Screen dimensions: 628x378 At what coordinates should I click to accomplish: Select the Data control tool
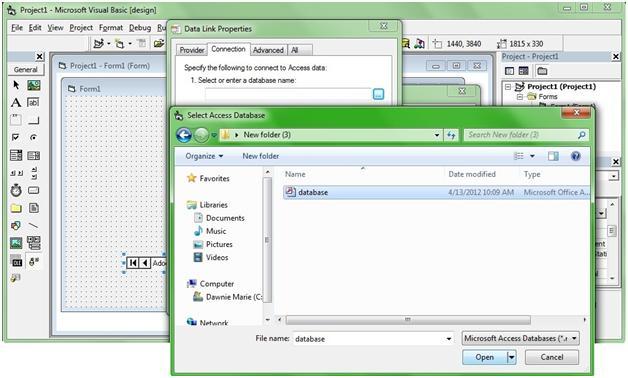(34, 243)
